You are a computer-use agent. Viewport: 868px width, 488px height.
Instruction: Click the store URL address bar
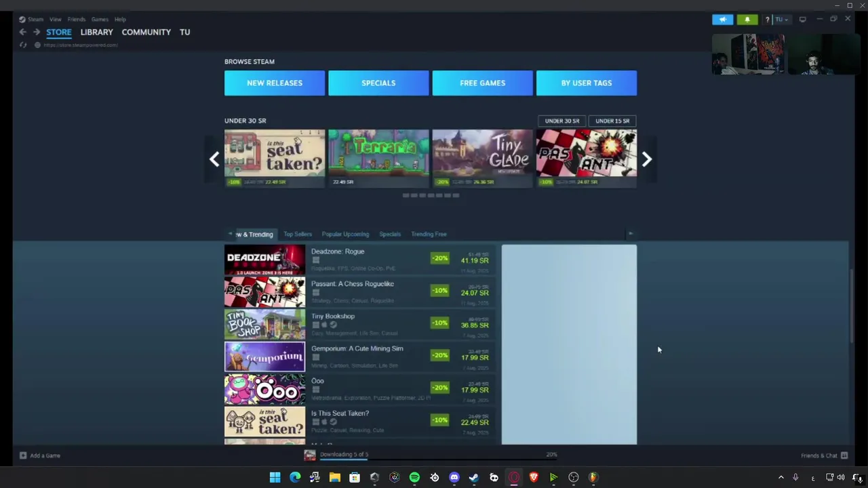pyautogui.click(x=81, y=45)
